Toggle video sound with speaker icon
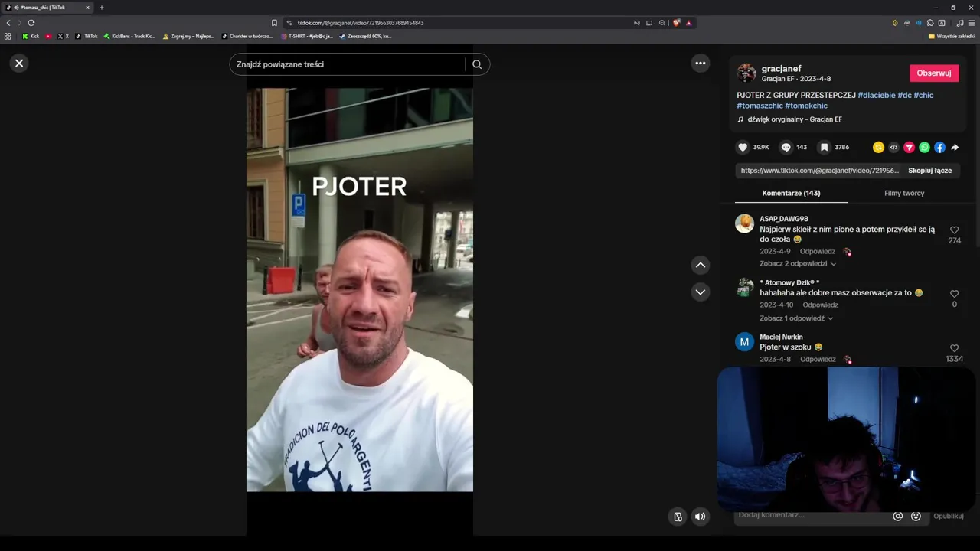Screen dimensions: 980x551 pos(700,517)
